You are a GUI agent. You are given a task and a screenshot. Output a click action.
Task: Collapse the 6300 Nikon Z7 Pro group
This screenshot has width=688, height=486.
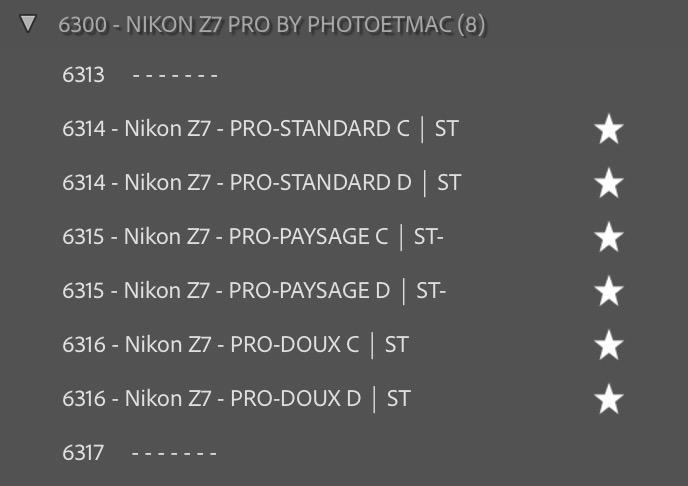pyautogui.click(x=28, y=23)
